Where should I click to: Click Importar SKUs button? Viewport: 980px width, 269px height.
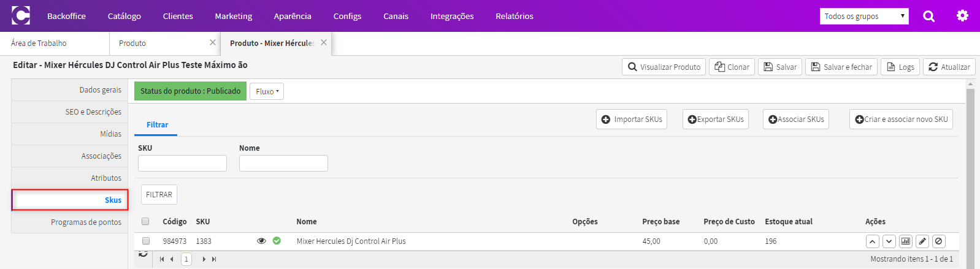tap(632, 119)
